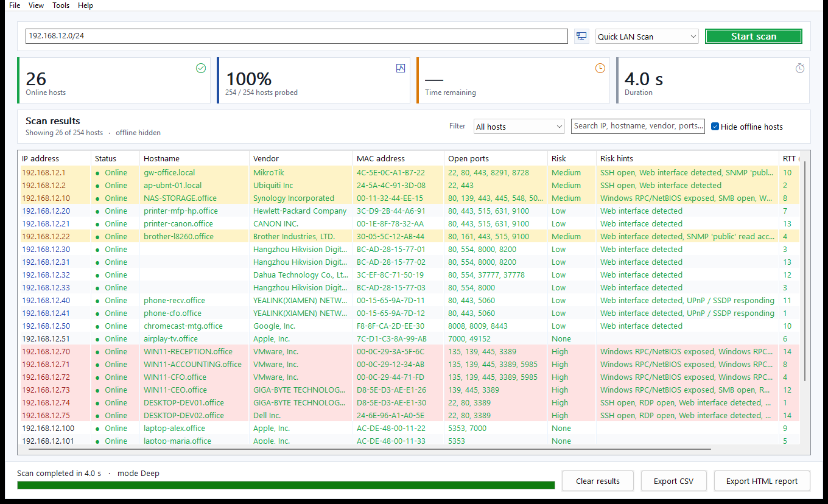This screenshot has width=828, height=504.
Task: Click the clock icon on the Time remaining card
Action: coord(600,68)
